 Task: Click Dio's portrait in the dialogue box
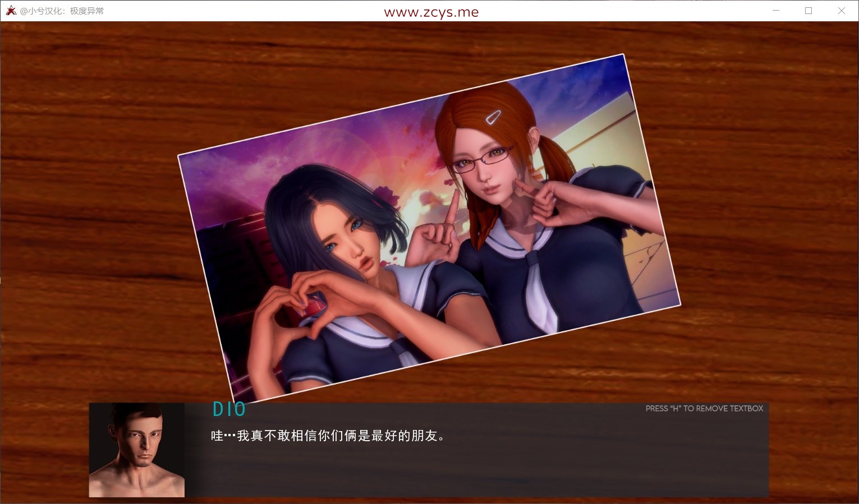click(x=137, y=450)
